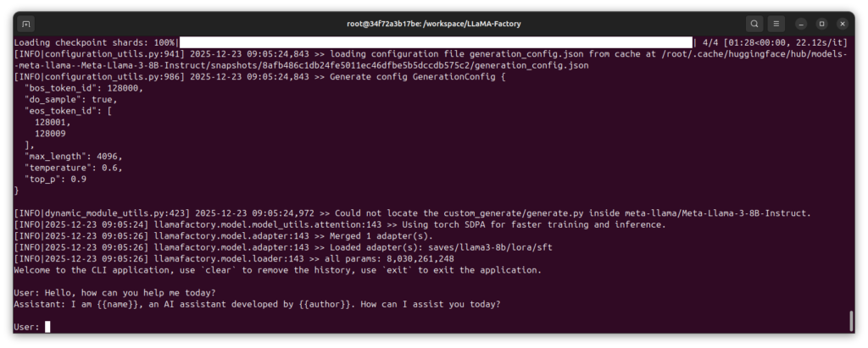Close the terminal window
The width and height of the screenshot is (868, 348).
click(x=841, y=24)
